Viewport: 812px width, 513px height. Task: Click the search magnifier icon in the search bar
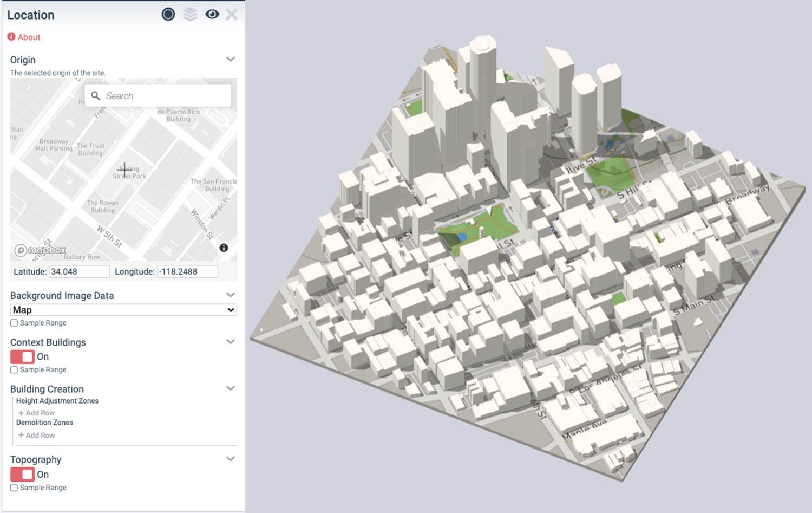pyautogui.click(x=96, y=95)
